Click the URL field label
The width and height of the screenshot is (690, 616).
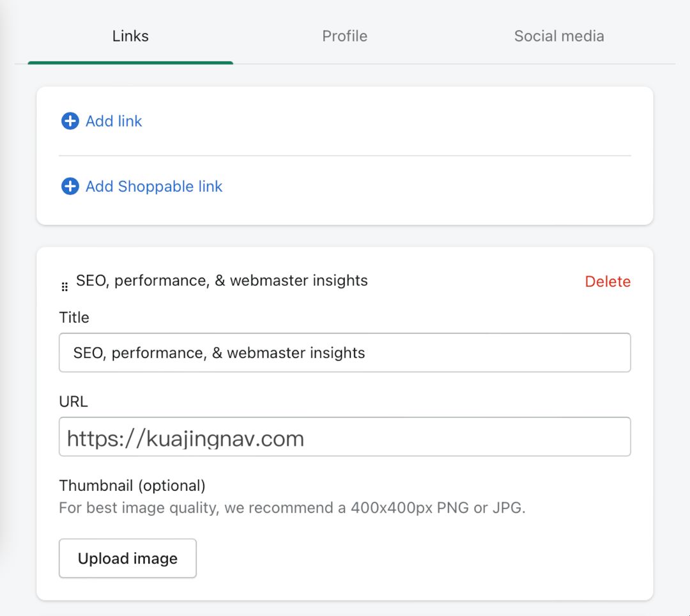coord(73,402)
